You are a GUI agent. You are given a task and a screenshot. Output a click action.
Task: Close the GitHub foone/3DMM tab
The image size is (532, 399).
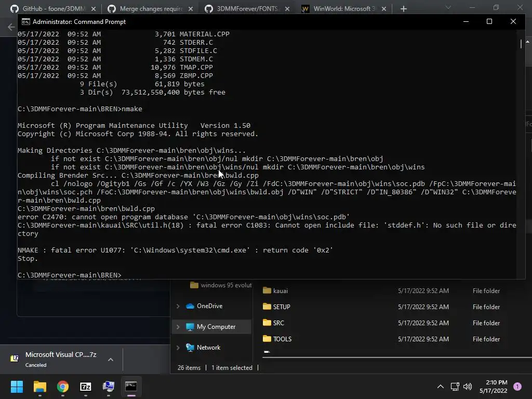[x=94, y=9]
